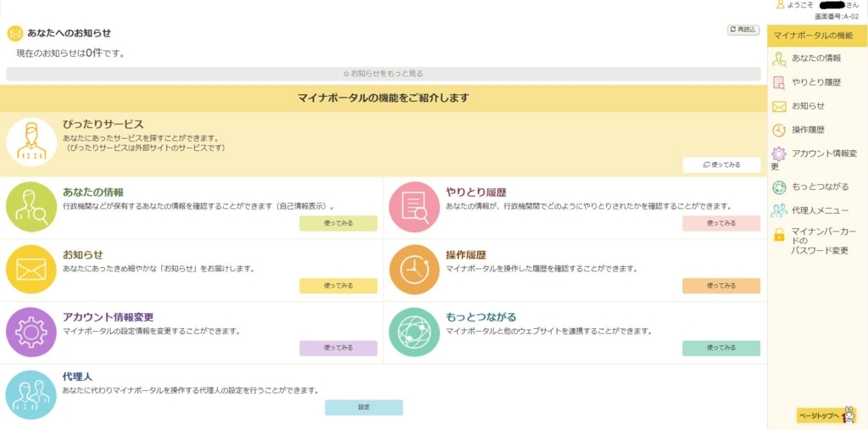The image size is (868, 430).
Task: Click yellow 使ってみる under お知らせ
Action: [x=338, y=286]
